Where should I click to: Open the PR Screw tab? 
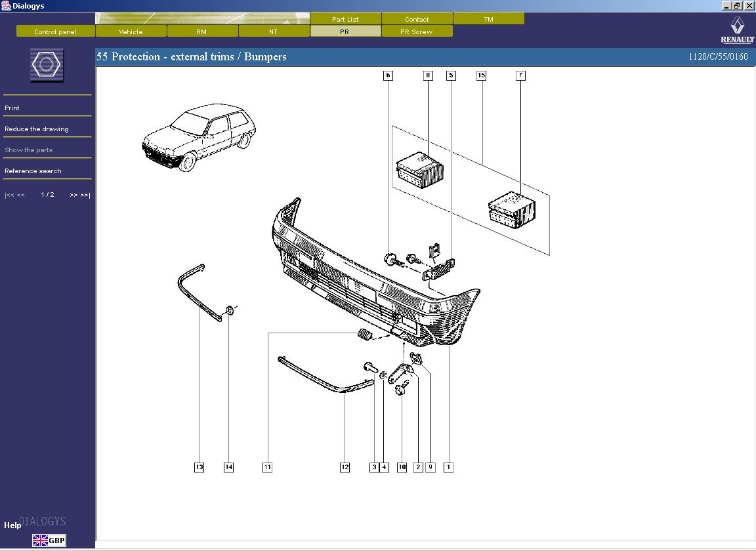tap(417, 31)
